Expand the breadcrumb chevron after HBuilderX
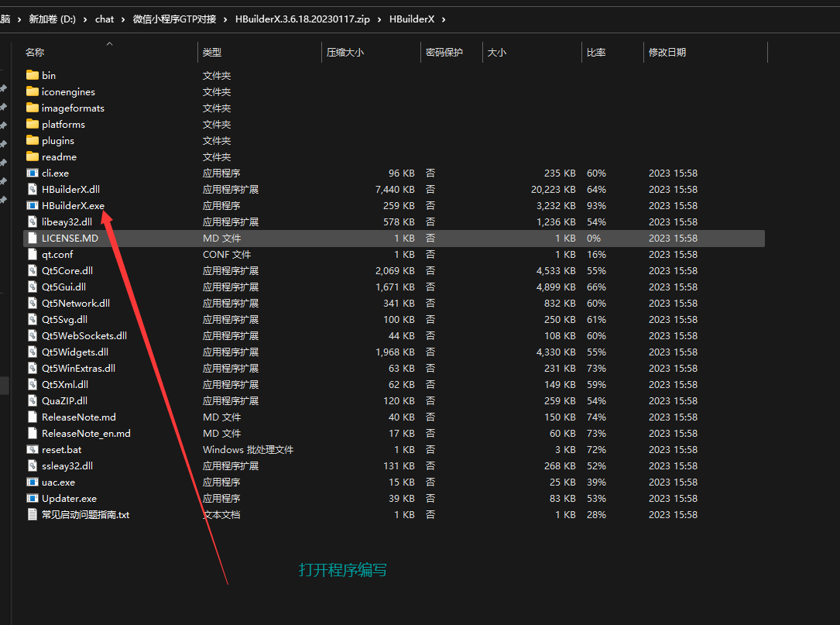This screenshot has height=625, width=840. (443, 19)
